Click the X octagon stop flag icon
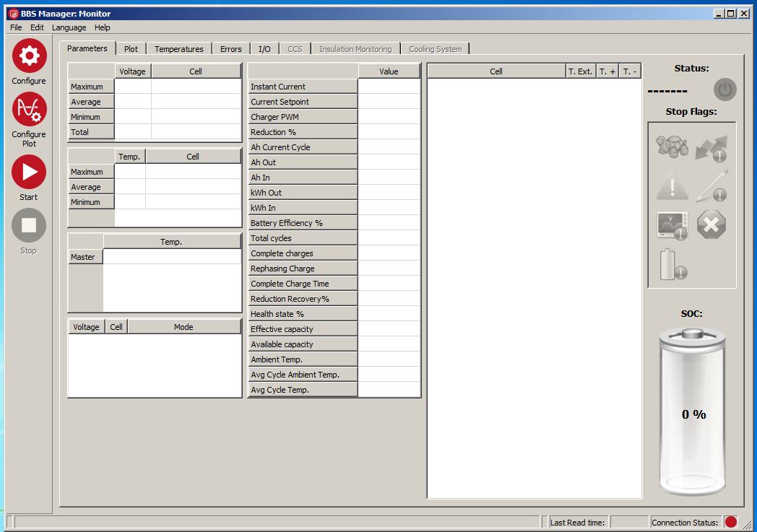757x532 pixels. pyautogui.click(x=711, y=224)
